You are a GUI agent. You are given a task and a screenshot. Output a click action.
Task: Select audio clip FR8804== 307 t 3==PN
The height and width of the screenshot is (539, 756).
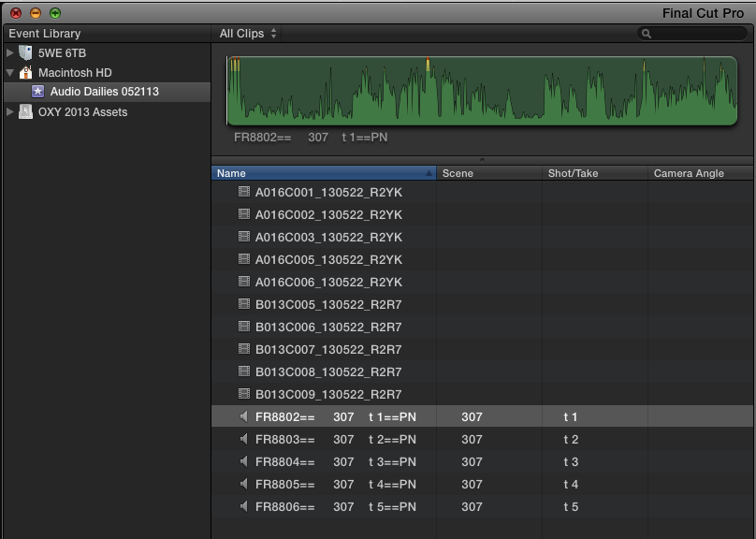(336, 462)
